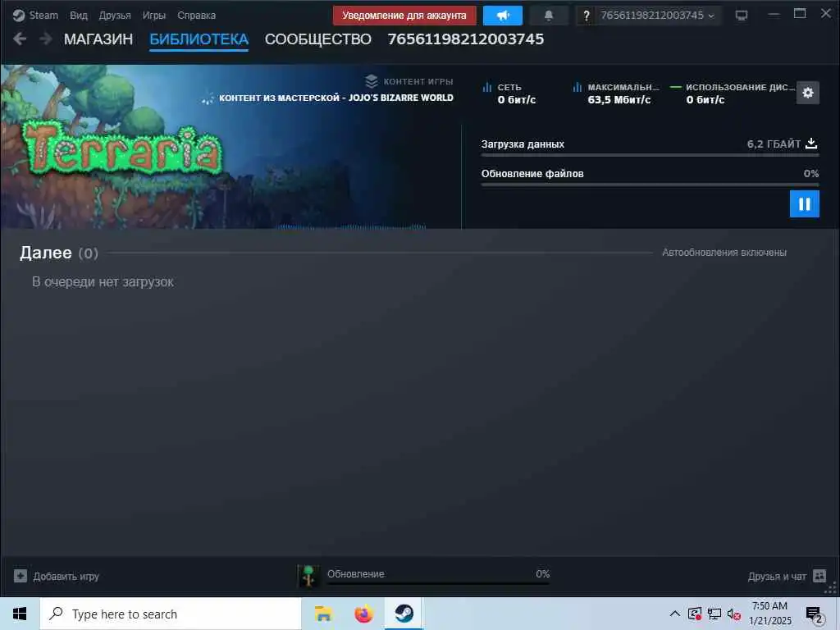Open download settings gear icon

(808, 93)
